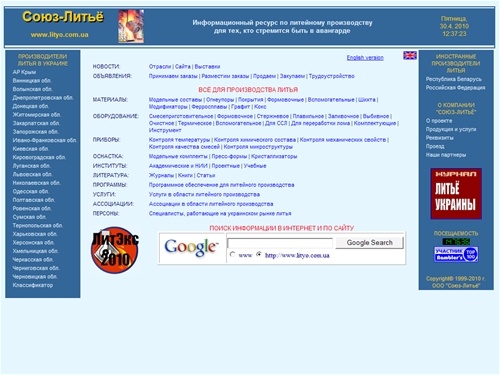Open Ассоциации в области литейного производства
The height and width of the screenshot is (375, 500).
[211, 204]
